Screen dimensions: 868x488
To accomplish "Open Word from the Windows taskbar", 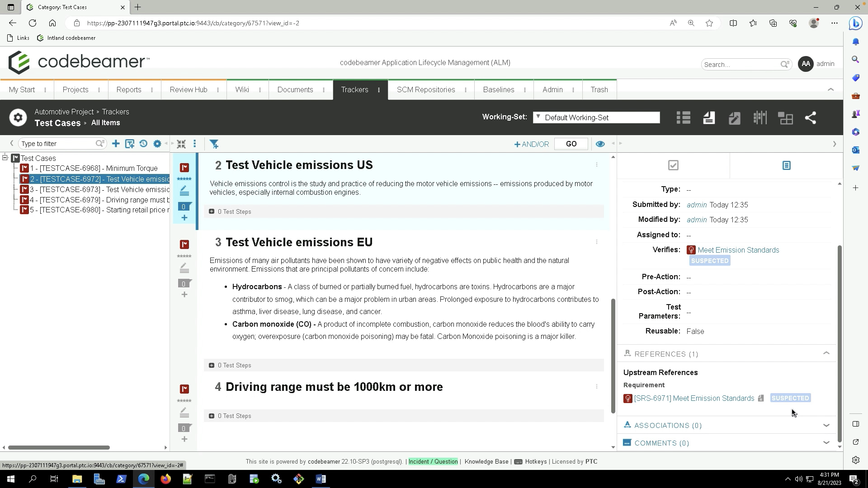I will pyautogui.click(x=321, y=479).
